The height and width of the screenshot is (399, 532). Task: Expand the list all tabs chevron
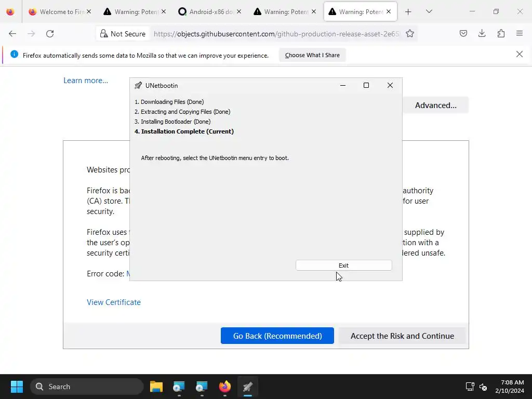[429, 12]
